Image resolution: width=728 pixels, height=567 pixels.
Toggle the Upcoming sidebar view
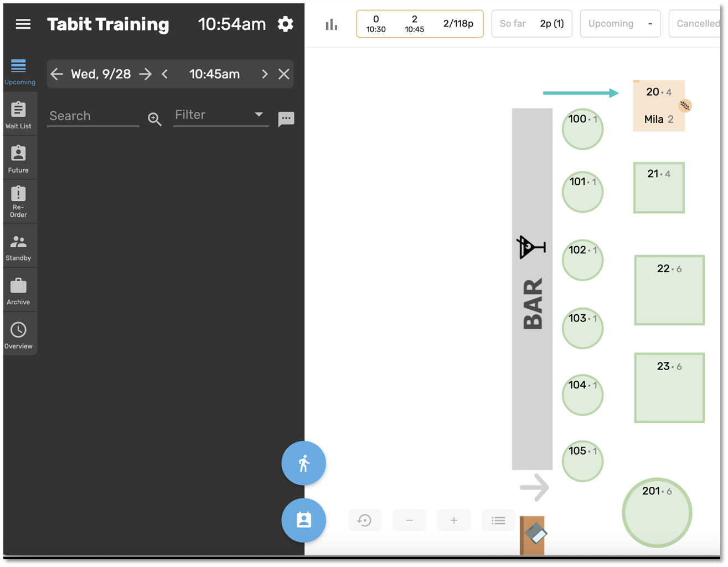pyautogui.click(x=19, y=72)
